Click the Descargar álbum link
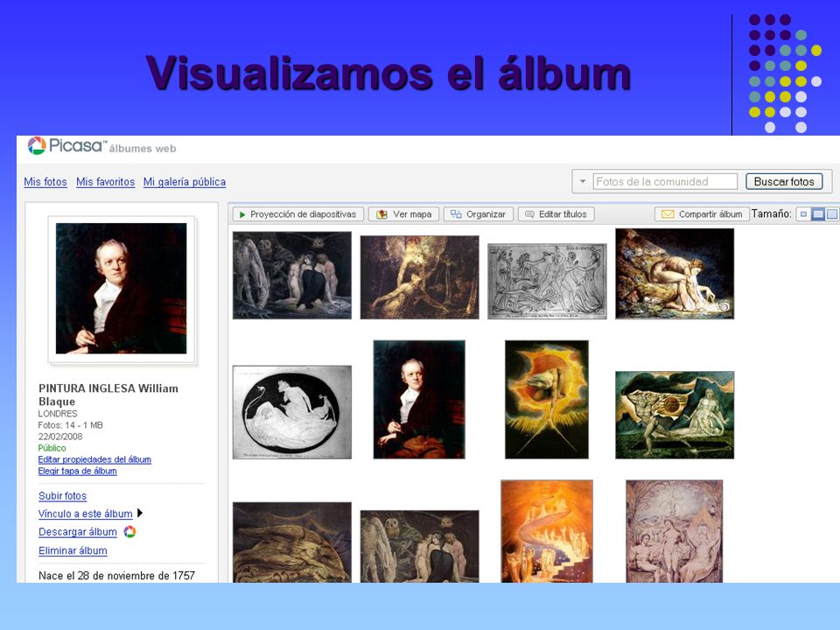 tap(78, 532)
